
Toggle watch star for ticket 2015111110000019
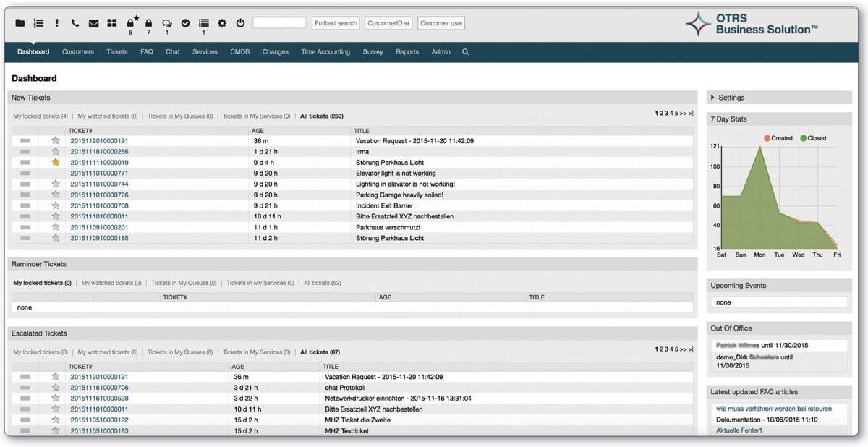pyautogui.click(x=56, y=162)
